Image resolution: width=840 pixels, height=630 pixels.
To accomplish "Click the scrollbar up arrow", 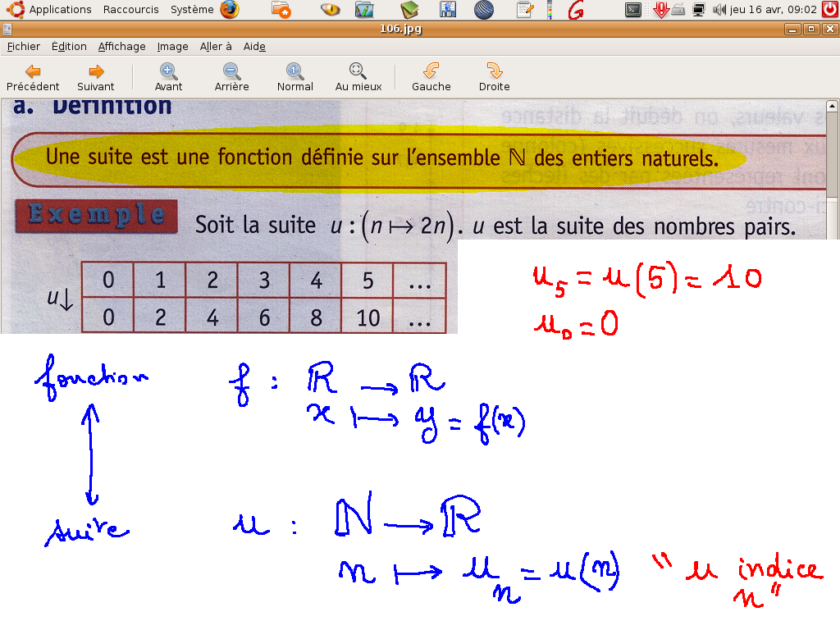I will 832,106.
